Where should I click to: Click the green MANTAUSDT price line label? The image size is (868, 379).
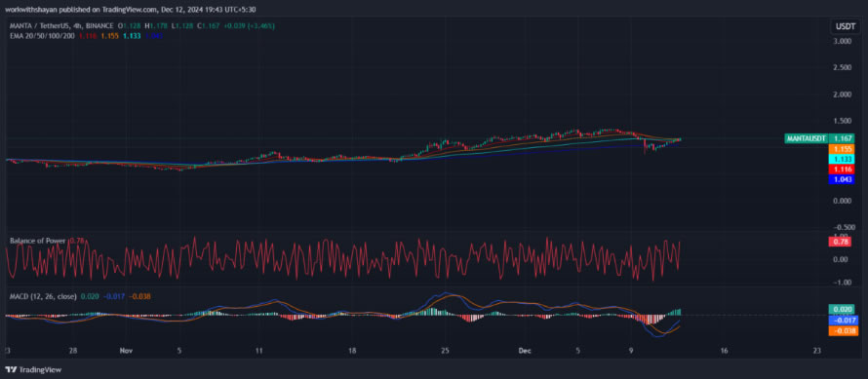coord(806,138)
